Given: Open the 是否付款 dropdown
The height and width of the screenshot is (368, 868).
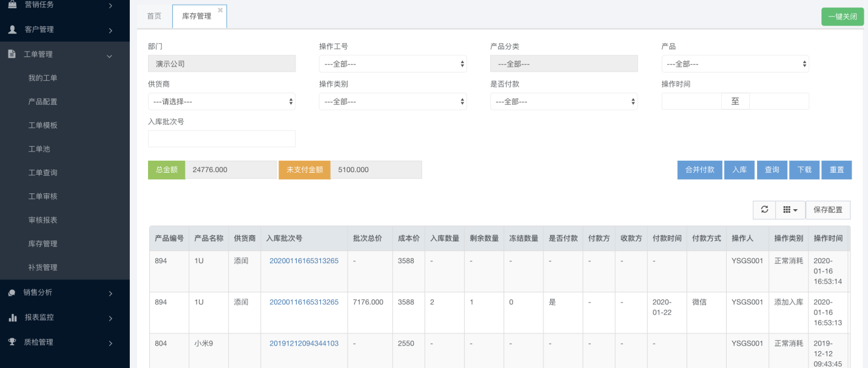Looking at the screenshot, I should [x=564, y=101].
